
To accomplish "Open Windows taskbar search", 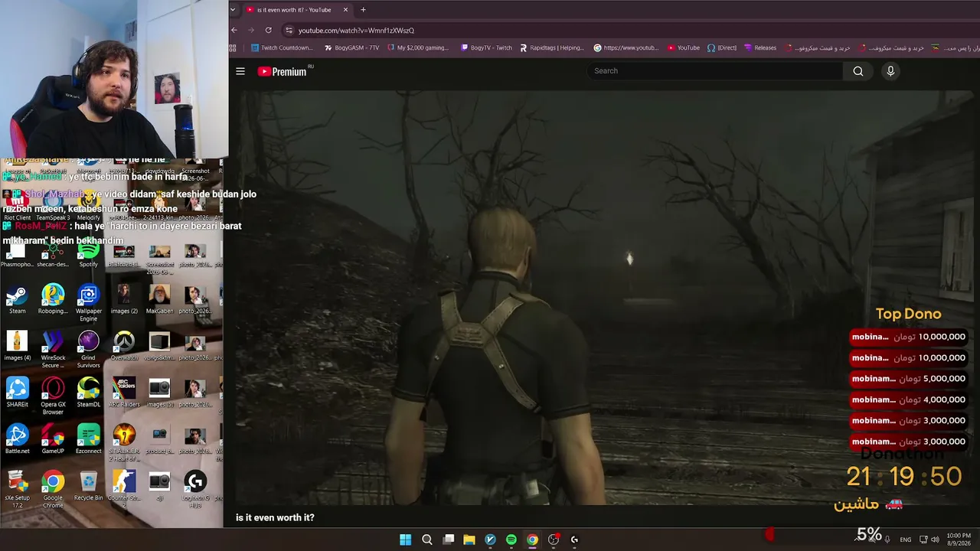I will tap(427, 540).
